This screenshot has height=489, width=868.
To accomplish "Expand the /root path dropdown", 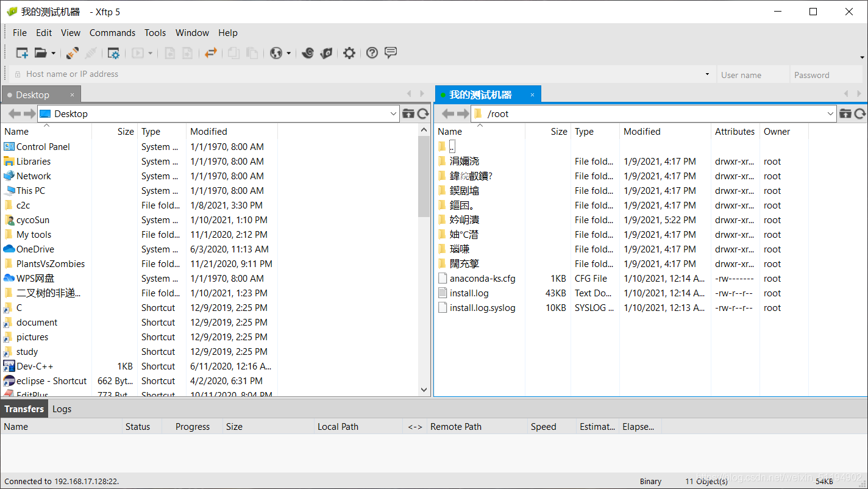I will tap(830, 113).
